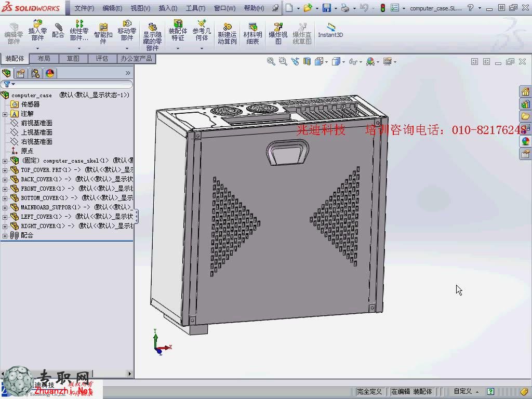
Task: Open the 窗口(W) menu
Action: (x=224, y=8)
